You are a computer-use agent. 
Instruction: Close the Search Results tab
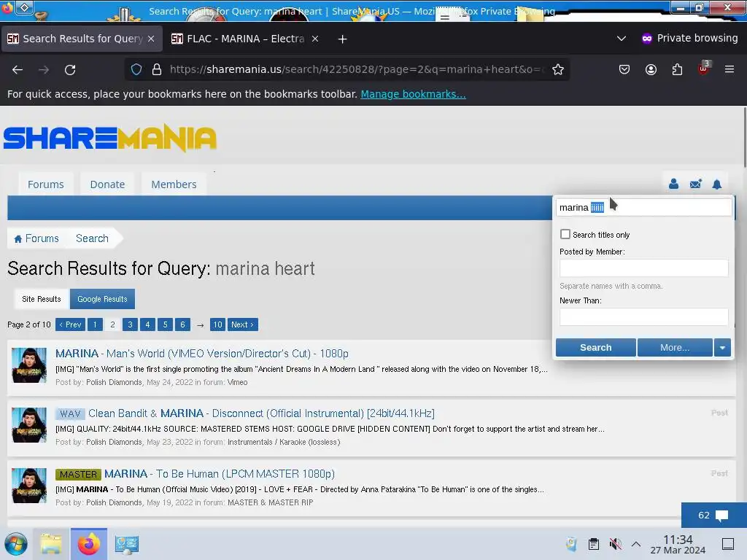click(151, 39)
